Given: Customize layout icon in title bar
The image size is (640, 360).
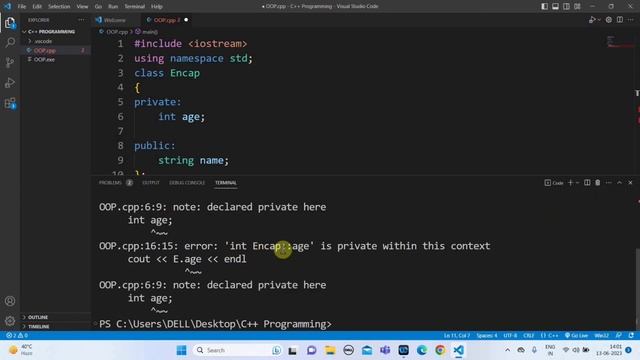Looking at the screenshot, I should click(577, 6).
